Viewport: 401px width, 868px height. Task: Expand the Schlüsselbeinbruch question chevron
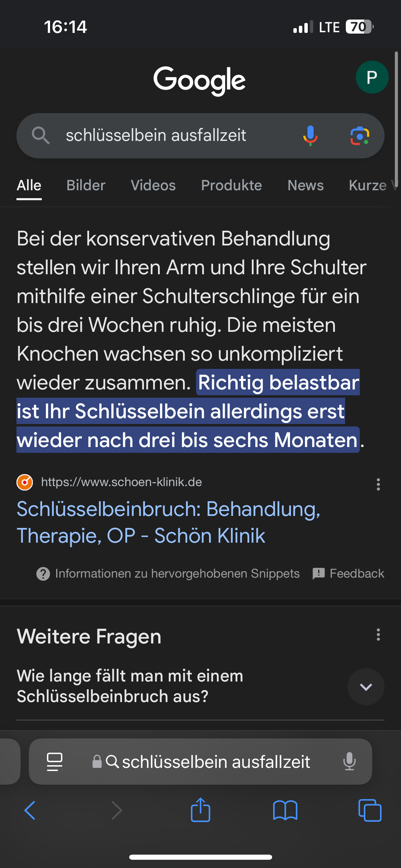[366, 686]
